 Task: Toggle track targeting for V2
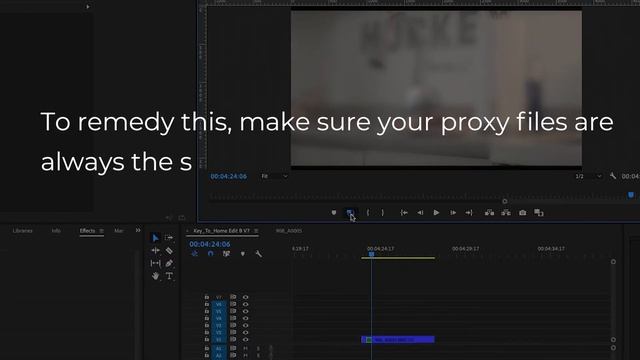tap(219, 332)
